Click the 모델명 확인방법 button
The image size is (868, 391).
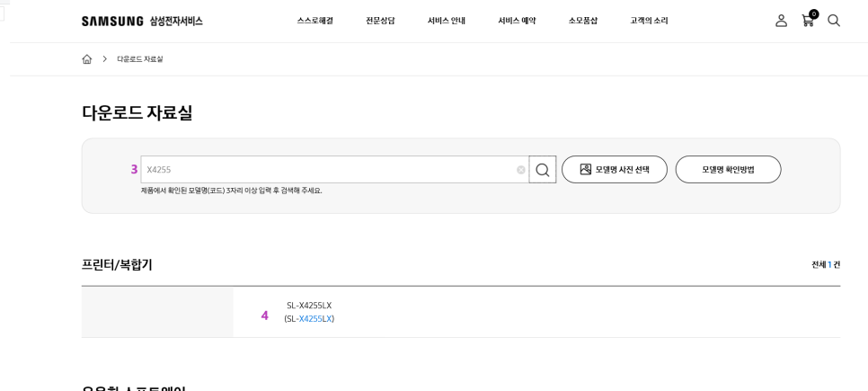[728, 170]
